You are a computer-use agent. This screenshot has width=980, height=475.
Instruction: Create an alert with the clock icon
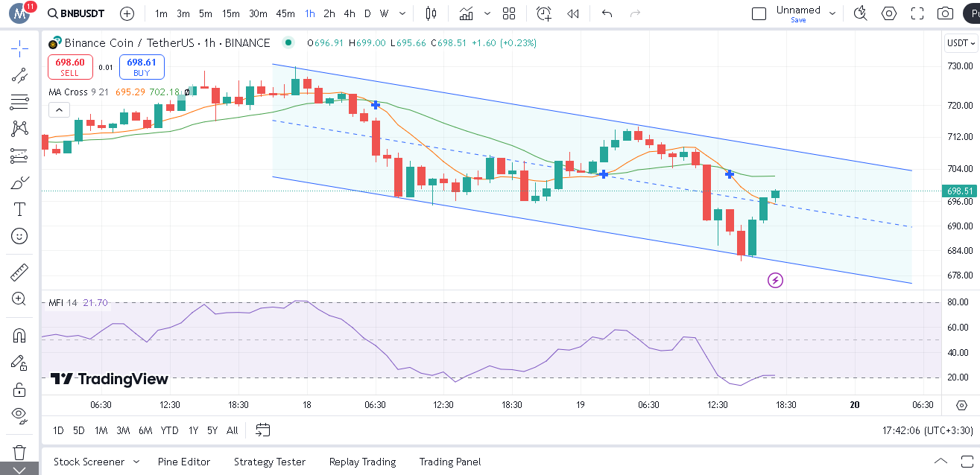click(x=545, y=13)
